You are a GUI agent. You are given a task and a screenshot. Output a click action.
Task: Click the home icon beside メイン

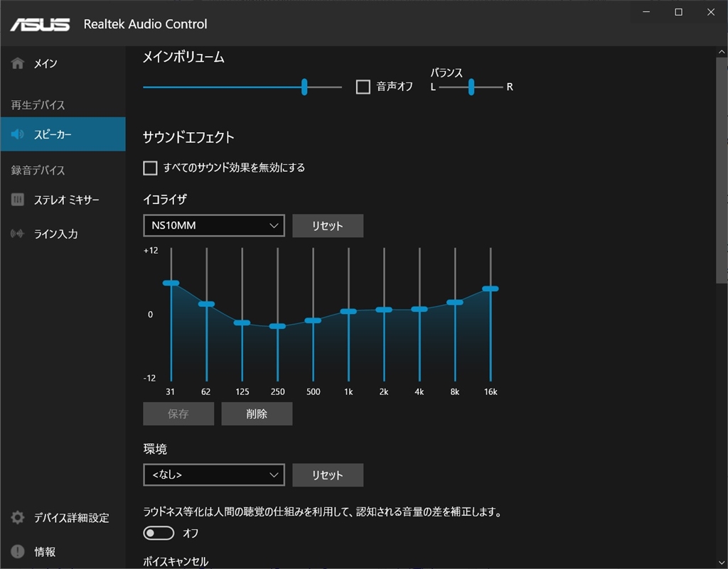pos(18,63)
